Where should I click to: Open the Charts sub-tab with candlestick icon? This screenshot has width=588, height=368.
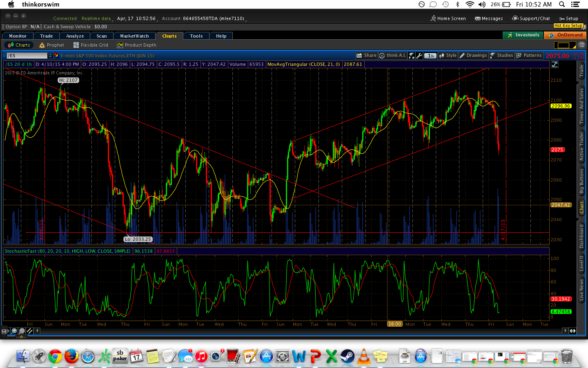pos(19,45)
